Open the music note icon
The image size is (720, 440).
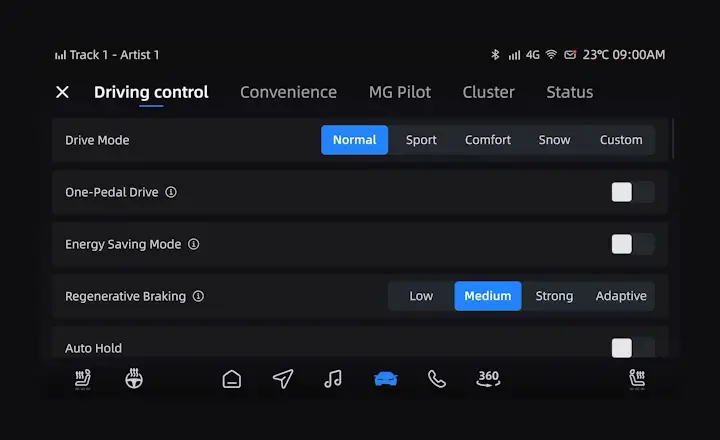tap(334, 379)
